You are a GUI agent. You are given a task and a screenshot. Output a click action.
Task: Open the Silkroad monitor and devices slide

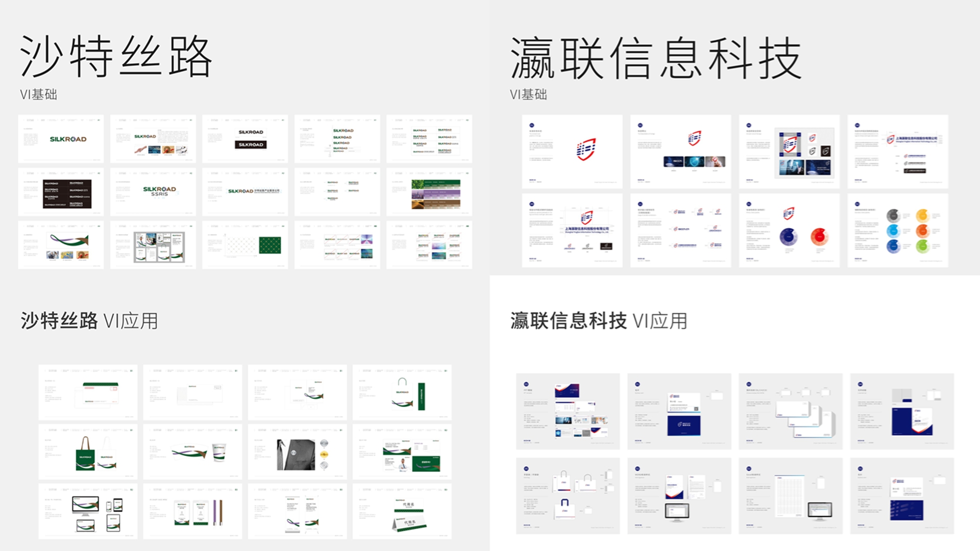coord(88,511)
